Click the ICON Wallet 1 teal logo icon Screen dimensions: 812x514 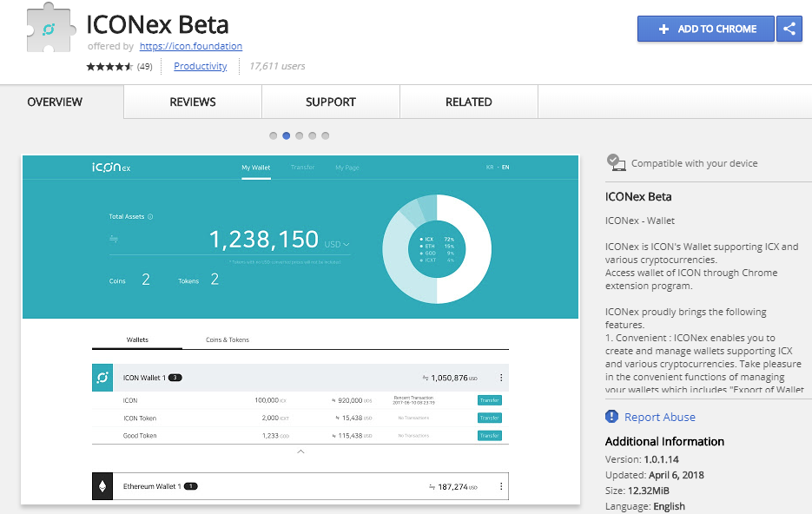point(102,378)
